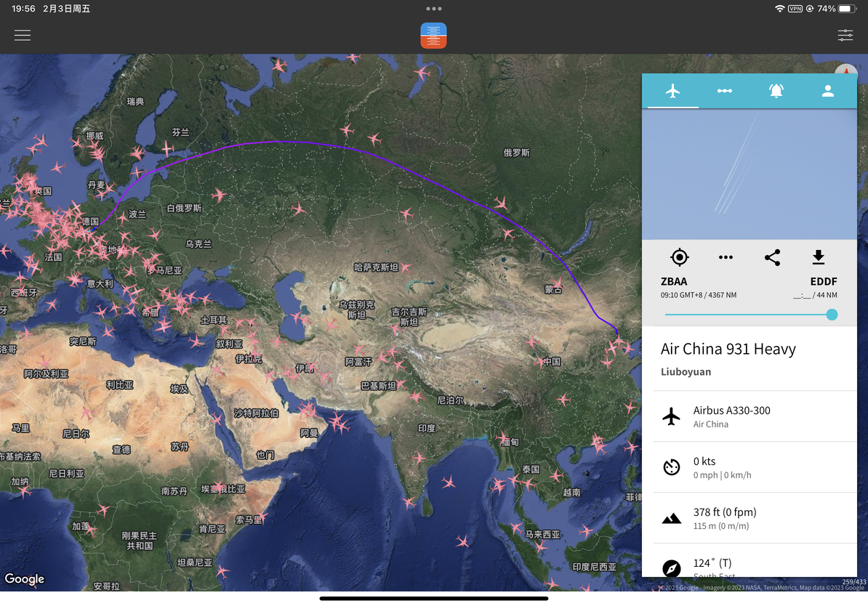Tap the 378 ft altitude row
The width and height of the screenshot is (868, 606).
pyautogui.click(x=755, y=518)
